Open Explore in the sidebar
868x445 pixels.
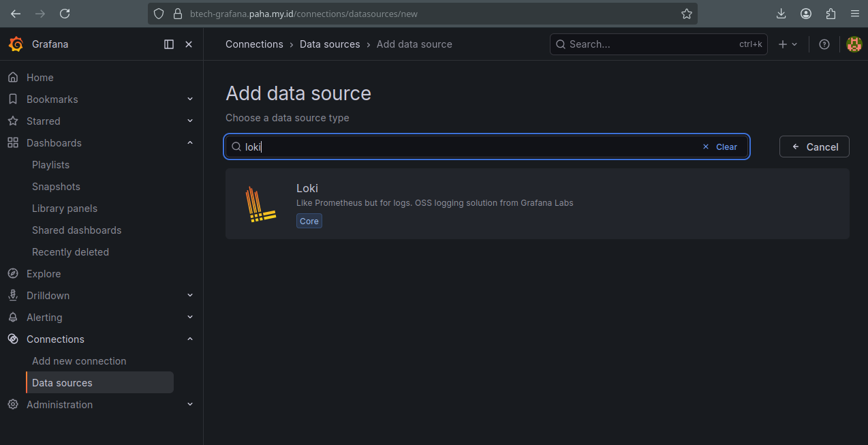pyautogui.click(x=44, y=274)
